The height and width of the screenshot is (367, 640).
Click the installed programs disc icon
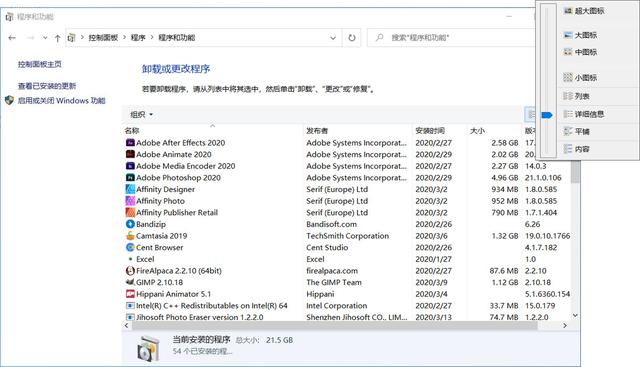pos(148,349)
